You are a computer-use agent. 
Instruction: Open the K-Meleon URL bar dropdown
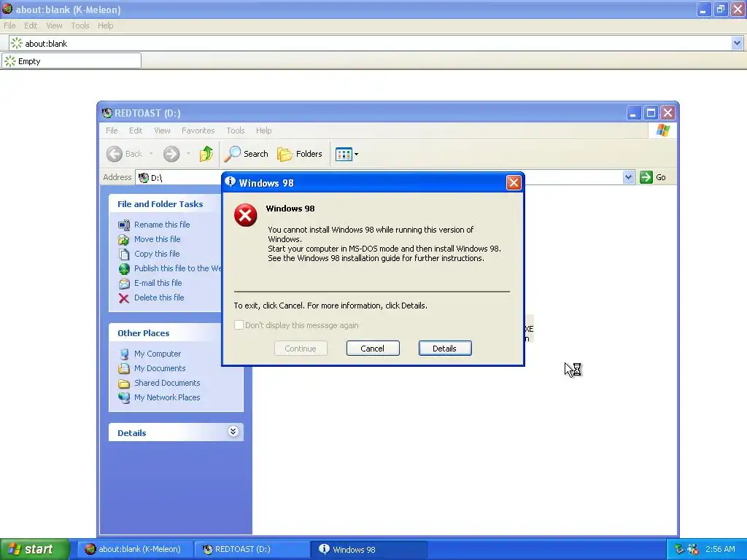(x=737, y=43)
